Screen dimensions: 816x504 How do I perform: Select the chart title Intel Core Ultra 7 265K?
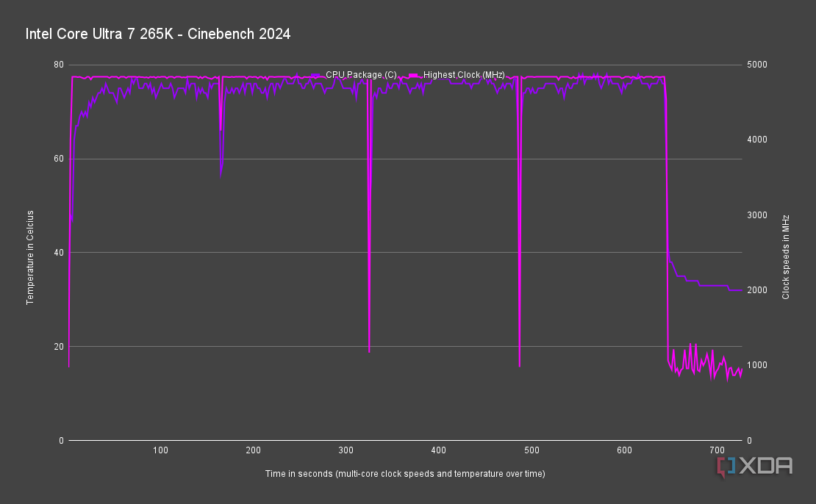coord(158,34)
